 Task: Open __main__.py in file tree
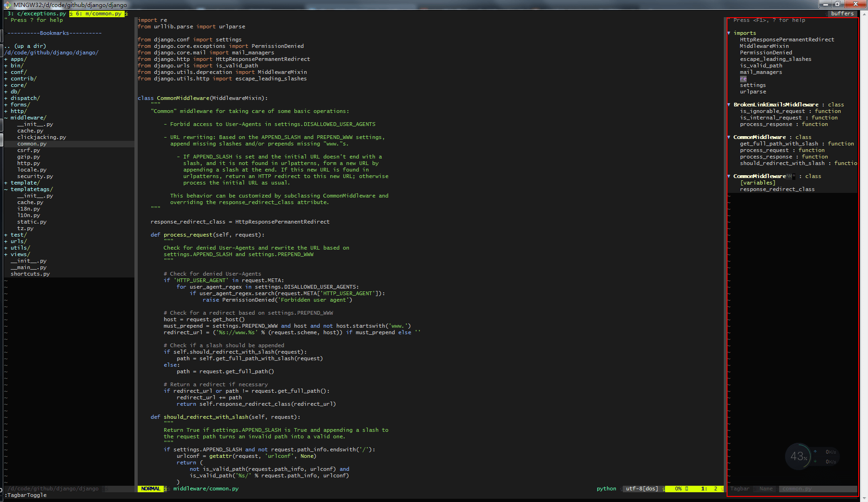coord(28,267)
